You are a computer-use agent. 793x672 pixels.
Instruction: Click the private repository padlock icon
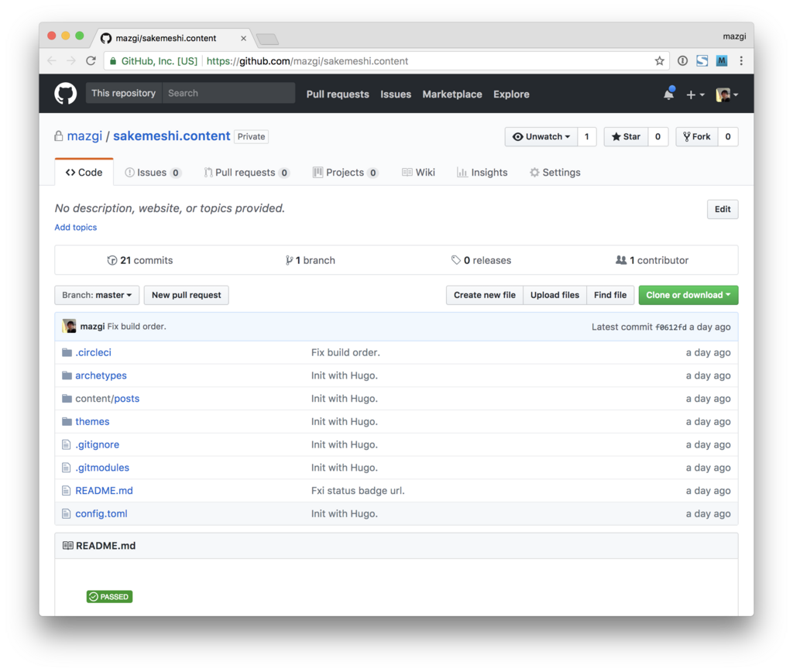[59, 136]
